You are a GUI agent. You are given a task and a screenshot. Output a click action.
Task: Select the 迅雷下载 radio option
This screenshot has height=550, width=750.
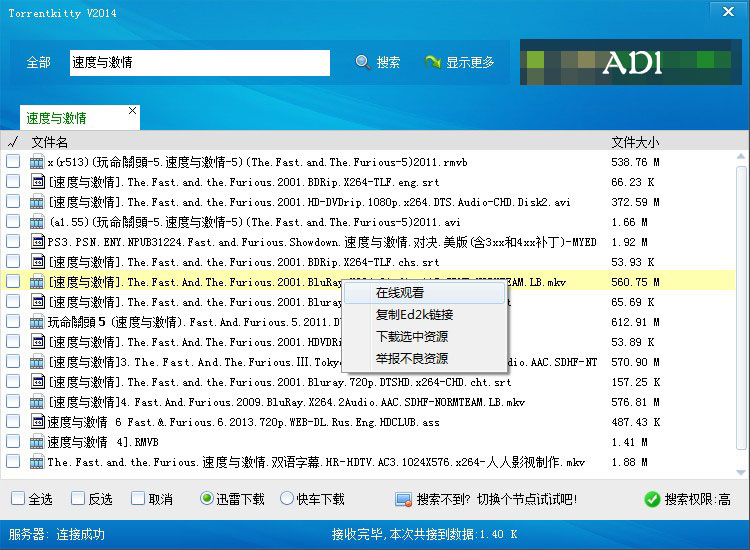click(x=207, y=499)
